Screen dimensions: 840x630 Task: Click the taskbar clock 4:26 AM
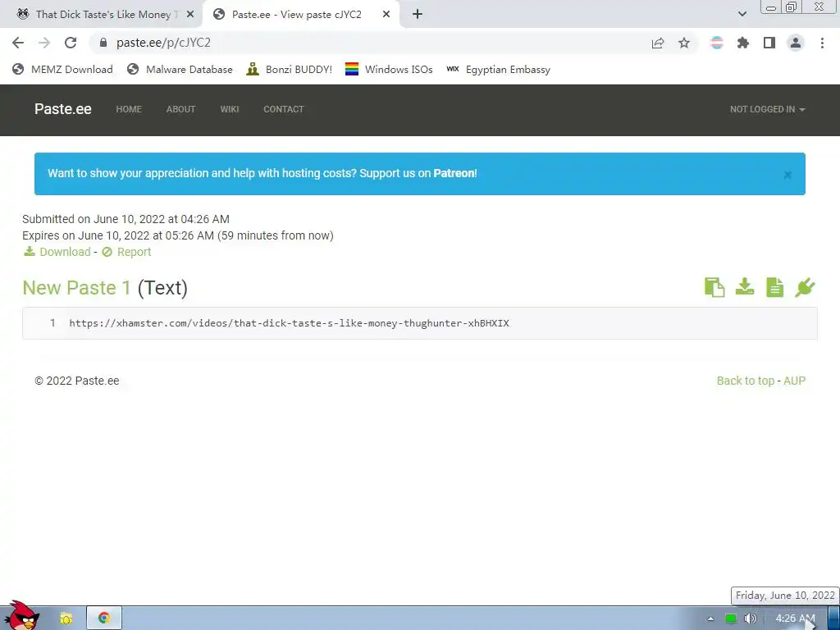[795, 619]
